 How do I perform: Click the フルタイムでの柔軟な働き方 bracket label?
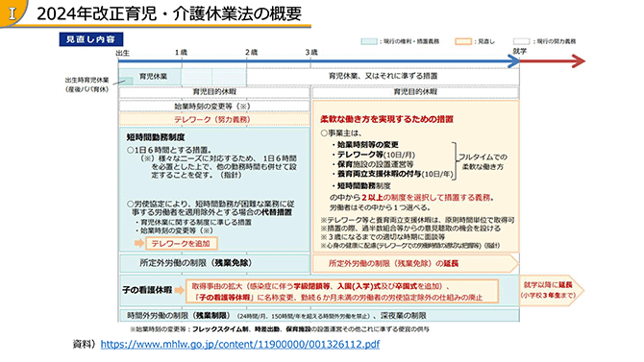pos(483,161)
